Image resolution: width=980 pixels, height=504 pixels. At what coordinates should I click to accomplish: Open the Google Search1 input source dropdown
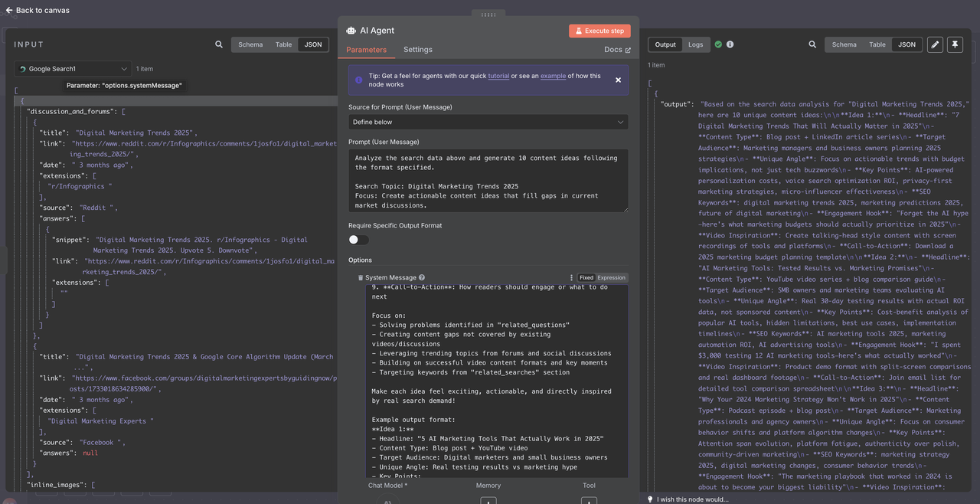tap(72, 69)
